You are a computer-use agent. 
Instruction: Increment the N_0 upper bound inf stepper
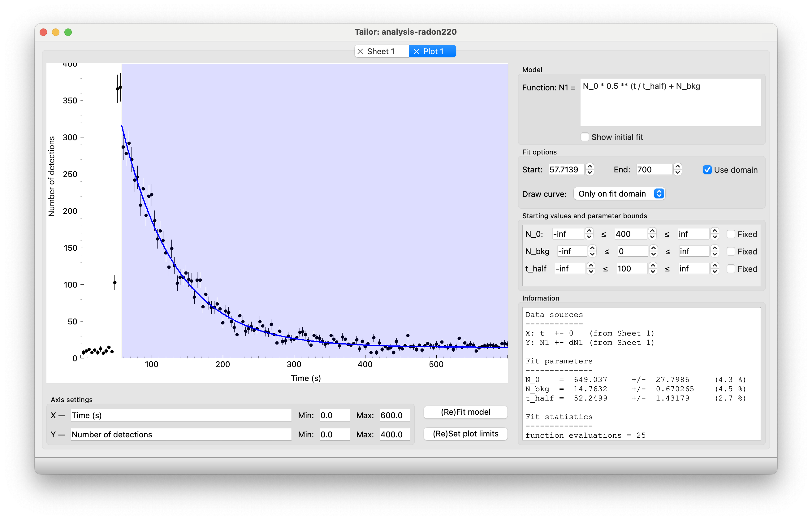pos(715,231)
